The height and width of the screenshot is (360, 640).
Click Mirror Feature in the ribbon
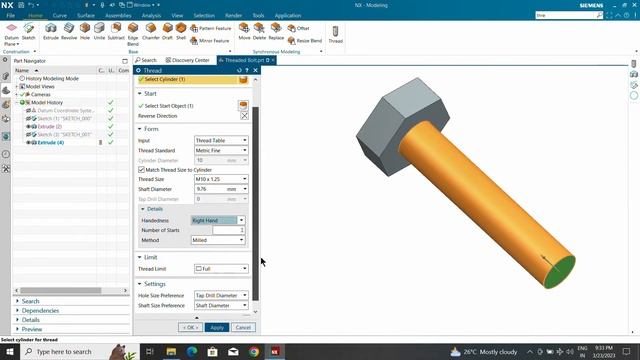210,40
